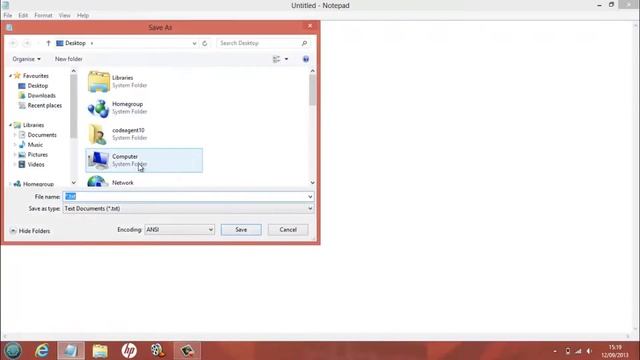Click the Notepad icon on the taskbar
Screen dimensions: 640x360
(x=71, y=351)
